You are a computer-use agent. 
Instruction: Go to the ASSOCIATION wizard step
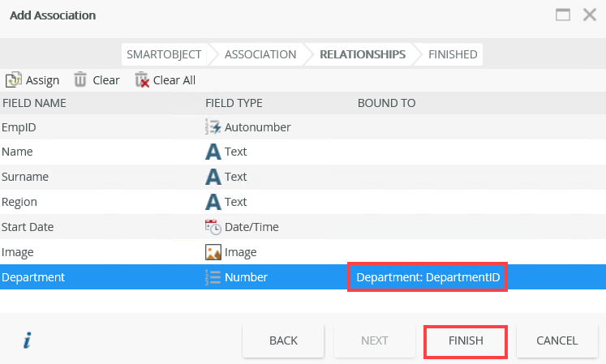tap(260, 54)
